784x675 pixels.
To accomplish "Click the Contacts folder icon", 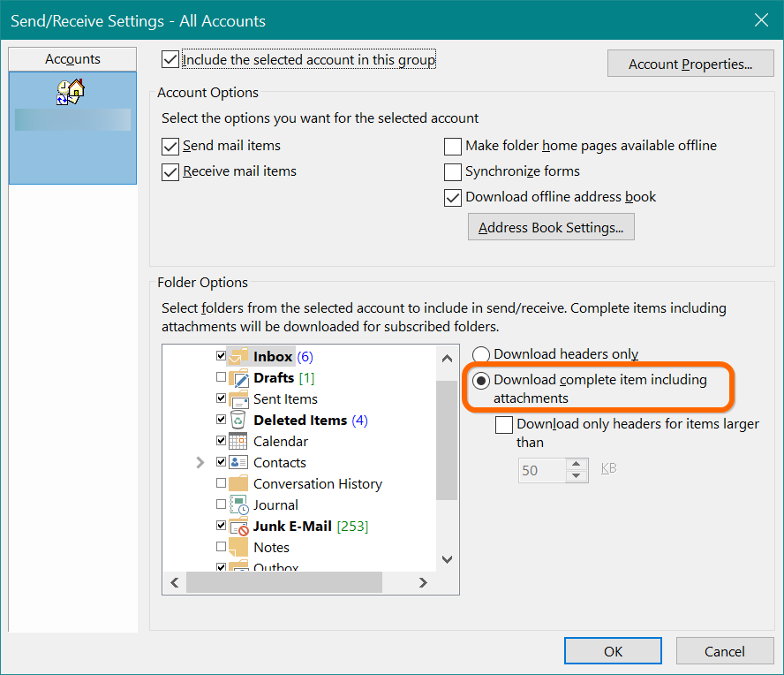I will click(x=238, y=463).
